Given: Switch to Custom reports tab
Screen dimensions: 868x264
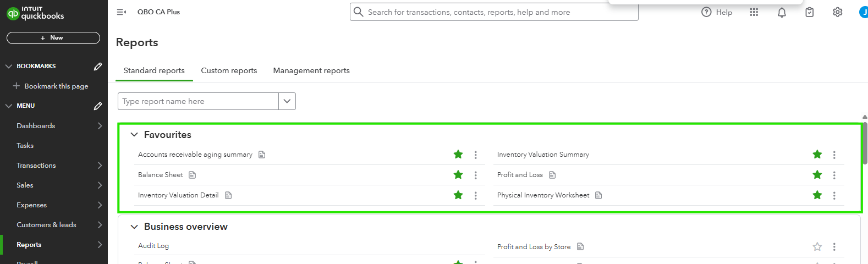Looking at the screenshot, I should pos(229,70).
